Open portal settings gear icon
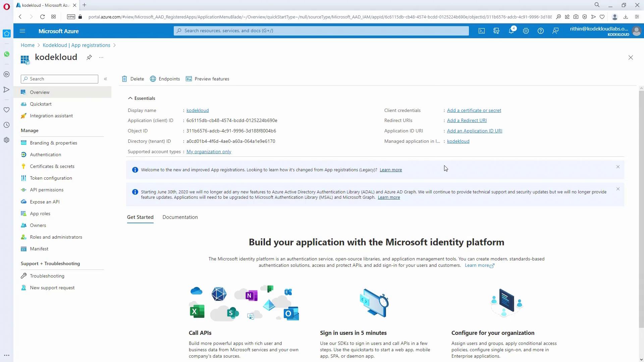The image size is (644, 362). coord(526,31)
